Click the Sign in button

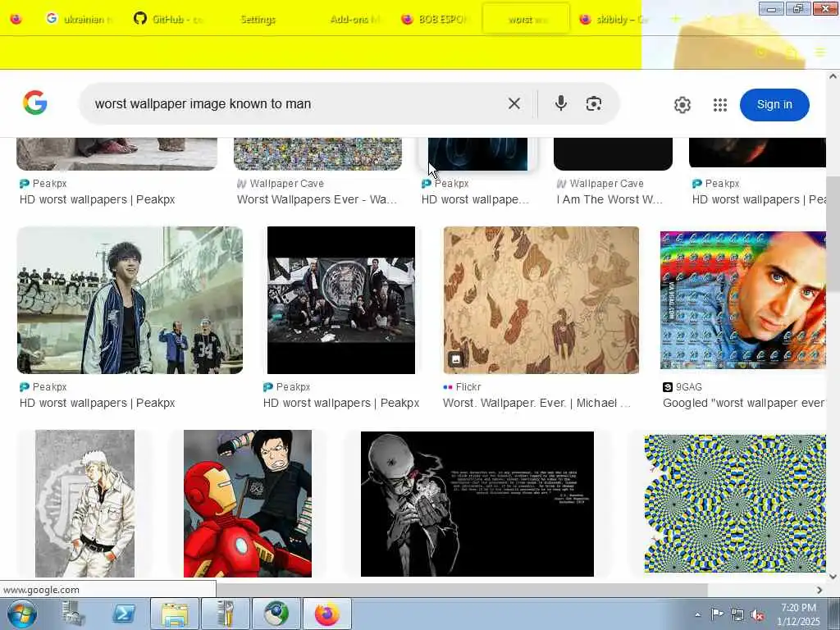pos(774,104)
